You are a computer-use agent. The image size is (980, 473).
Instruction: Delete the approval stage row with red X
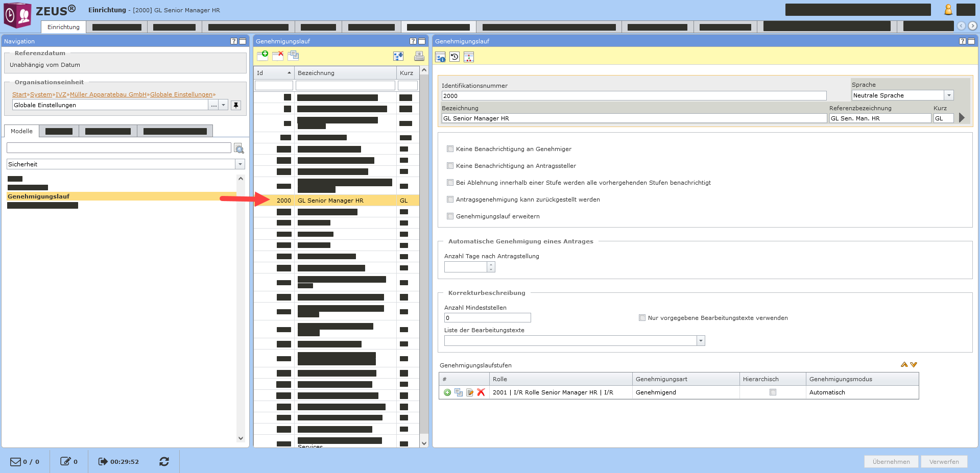tap(481, 392)
